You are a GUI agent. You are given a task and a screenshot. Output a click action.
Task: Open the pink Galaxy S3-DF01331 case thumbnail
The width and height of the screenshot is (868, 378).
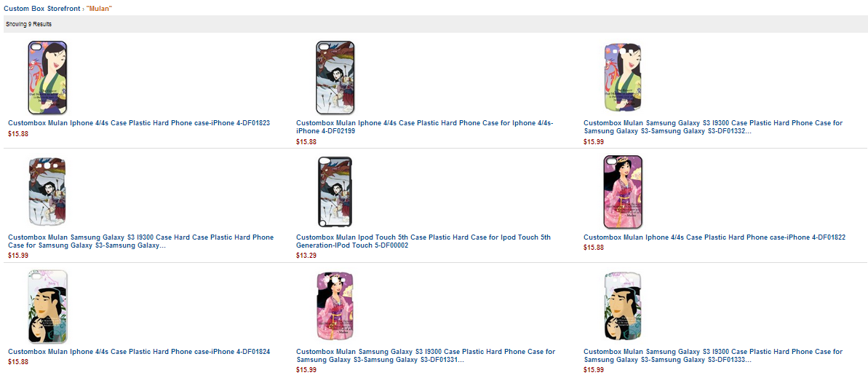point(335,306)
